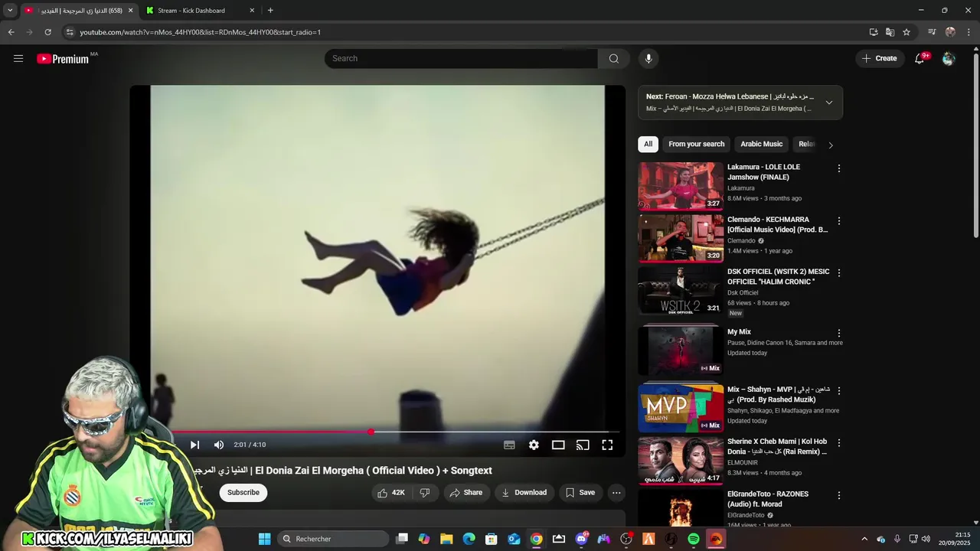Open the YouTube hamburger guide menu

pyautogui.click(x=18, y=58)
